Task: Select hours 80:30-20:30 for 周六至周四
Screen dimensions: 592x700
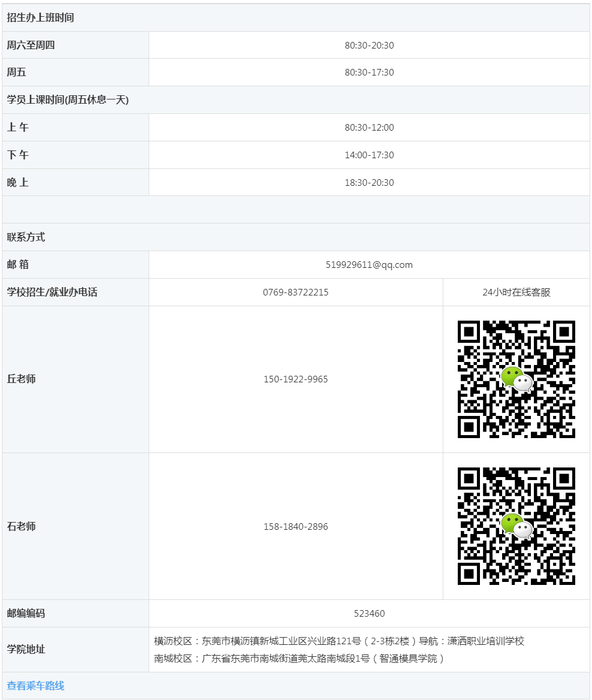Action: 369,45
